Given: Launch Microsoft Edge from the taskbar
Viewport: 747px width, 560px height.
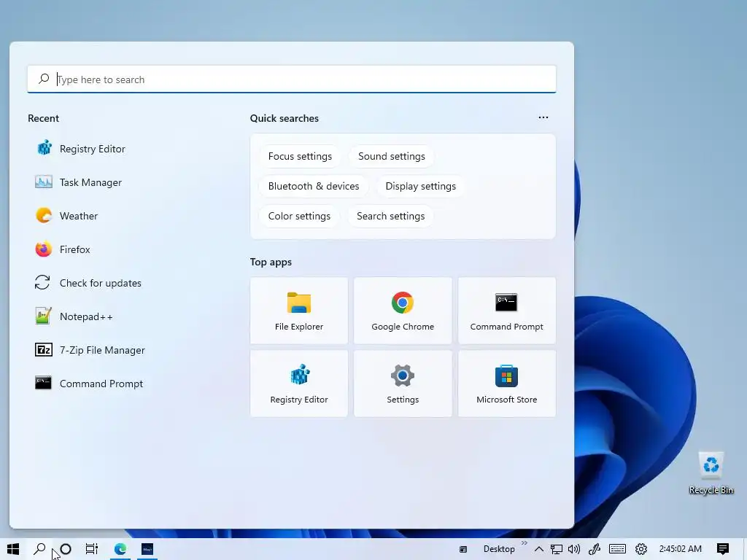Looking at the screenshot, I should click(120, 549).
